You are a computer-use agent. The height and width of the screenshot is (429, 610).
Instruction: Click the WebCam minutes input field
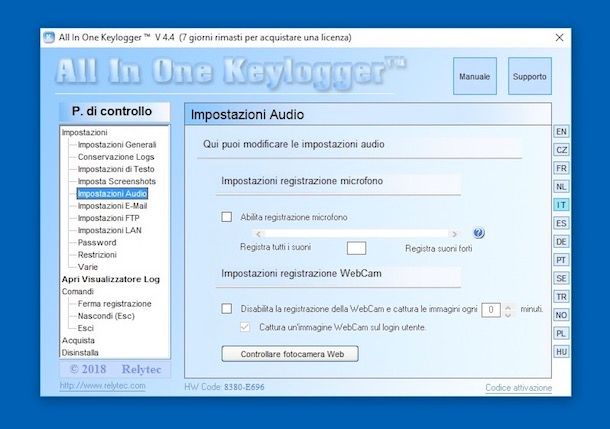pos(491,310)
